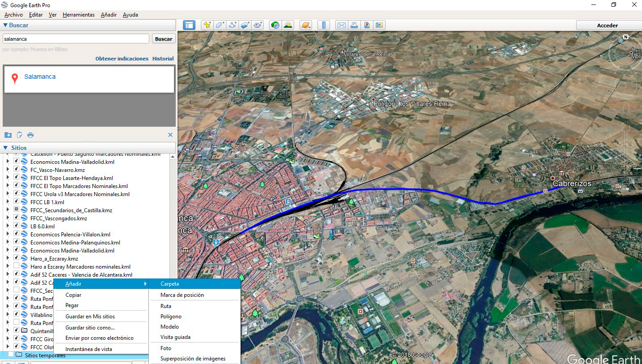Choose Carpeta from the submenu
The height and width of the screenshot is (364, 642).
pyautogui.click(x=195, y=284)
